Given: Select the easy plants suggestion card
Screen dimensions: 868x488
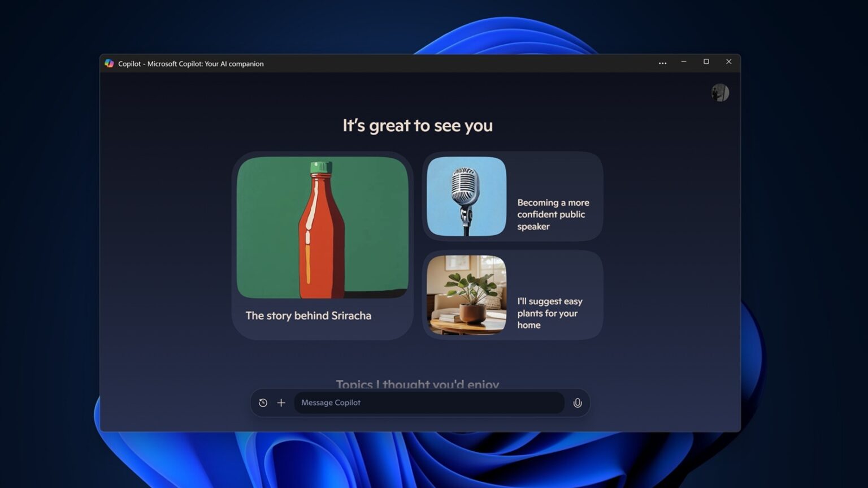Looking at the screenshot, I should tap(511, 295).
